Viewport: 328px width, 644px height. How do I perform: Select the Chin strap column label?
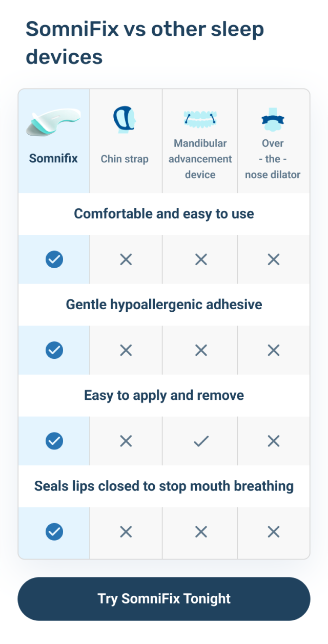pyautogui.click(x=125, y=159)
